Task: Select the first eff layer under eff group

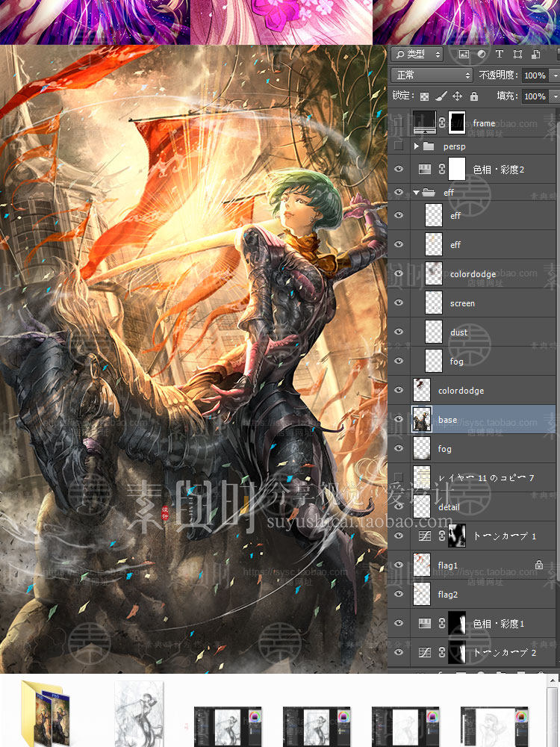Action: (483, 215)
